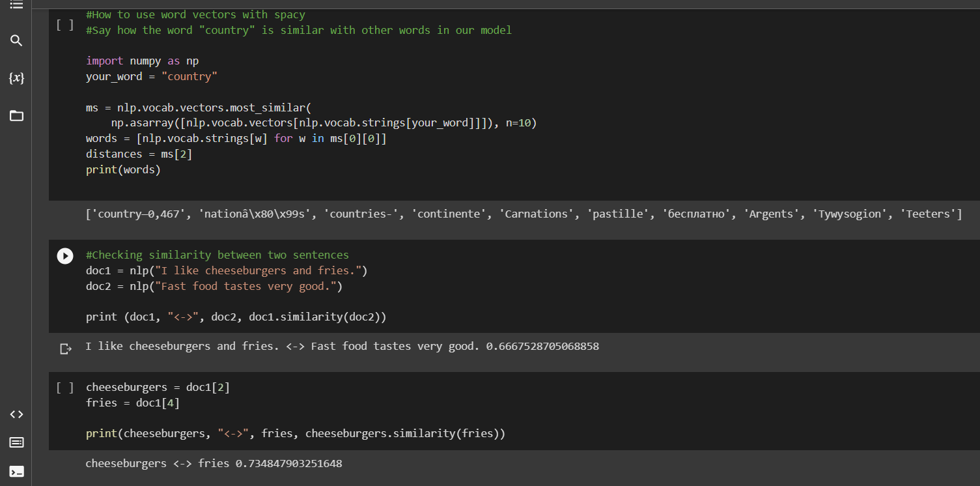This screenshot has width=980, height=486.
Task: Click the 'print(words)' line
Action: (x=123, y=170)
